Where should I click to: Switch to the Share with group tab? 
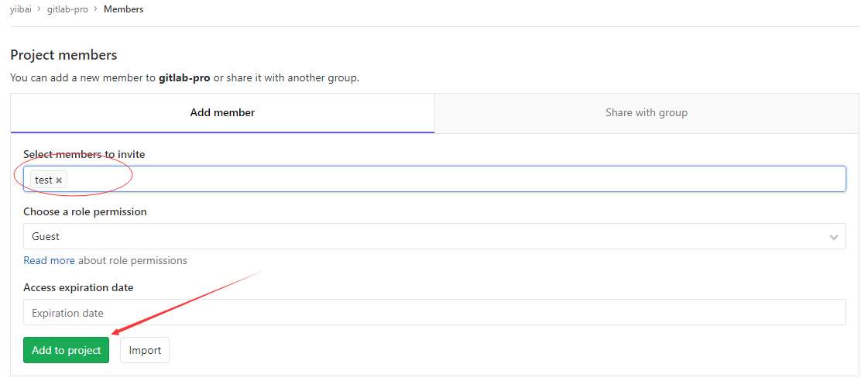point(647,113)
